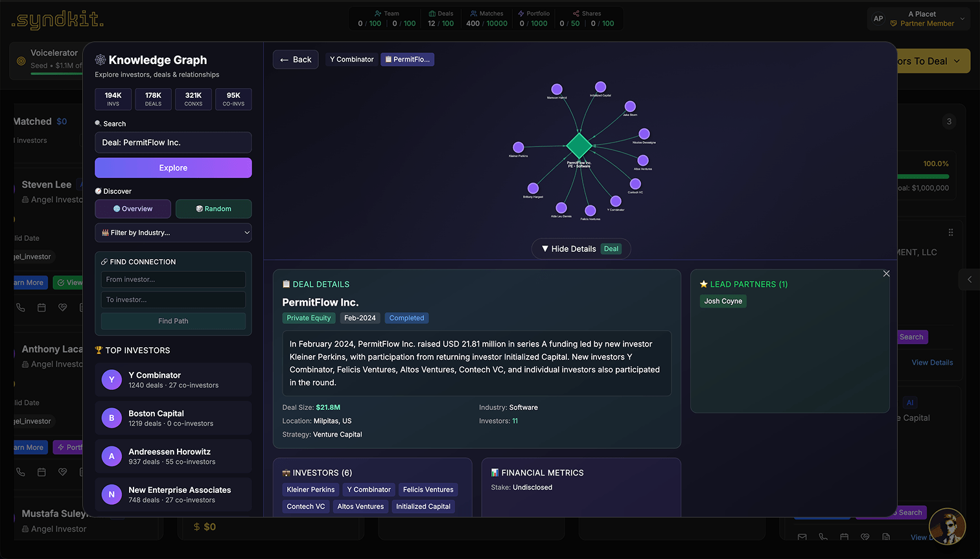Select the Contech VC graph node
Viewport: 980px width, 559px height.
point(636,184)
